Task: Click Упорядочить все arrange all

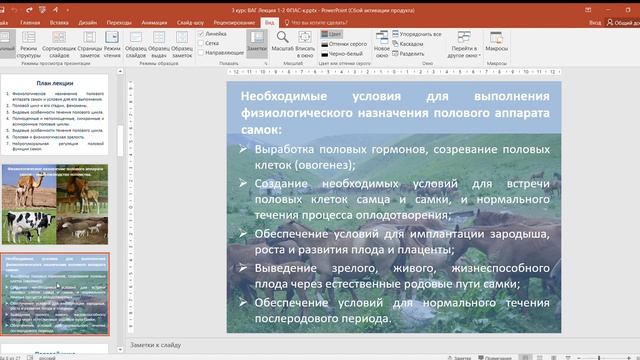Action: 417,34
